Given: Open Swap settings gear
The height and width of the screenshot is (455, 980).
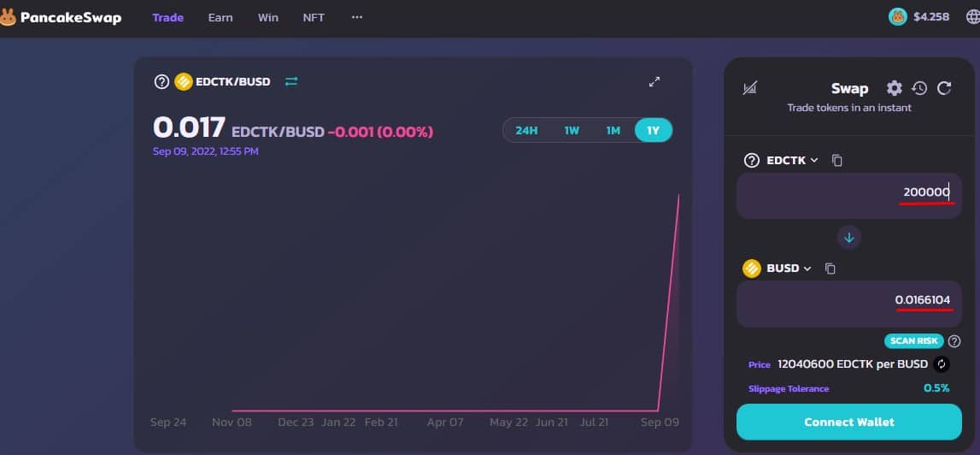Looking at the screenshot, I should click(895, 87).
